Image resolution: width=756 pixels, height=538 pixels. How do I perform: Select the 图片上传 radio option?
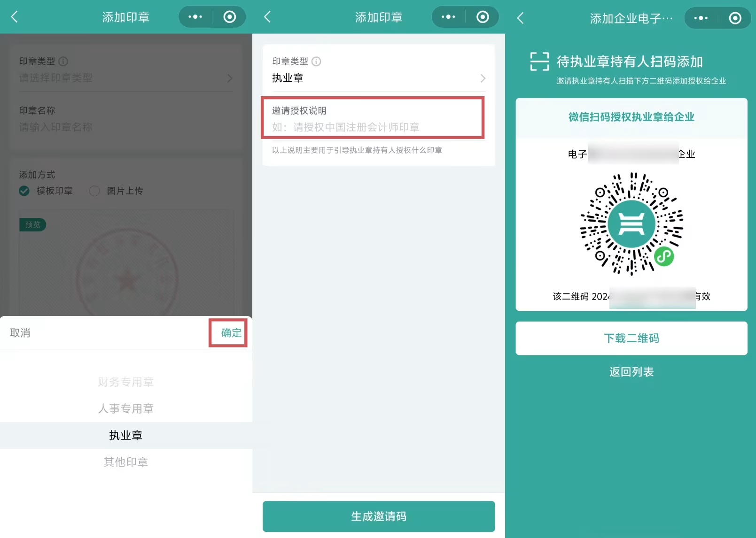94,191
